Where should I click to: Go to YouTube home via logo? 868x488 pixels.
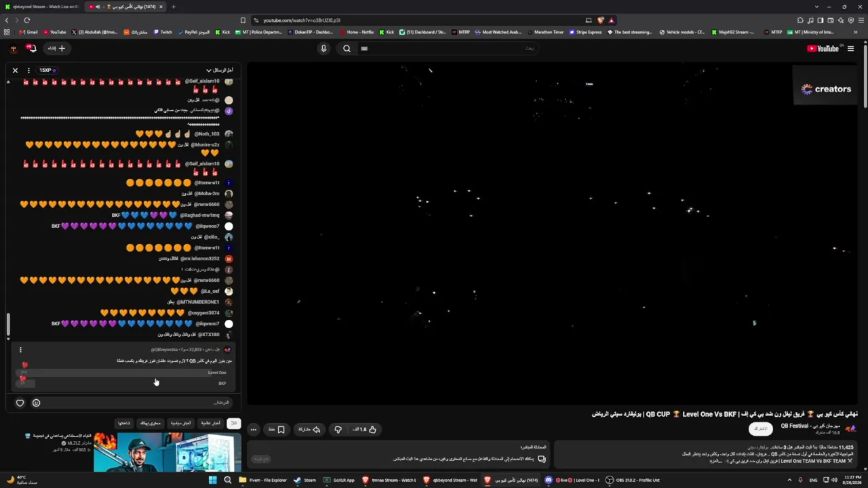click(x=823, y=48)
